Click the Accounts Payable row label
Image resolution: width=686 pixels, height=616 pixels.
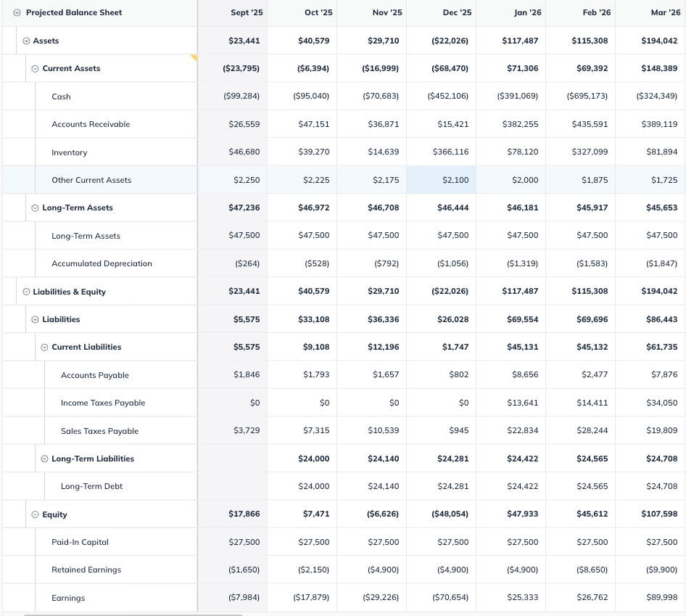95,375
